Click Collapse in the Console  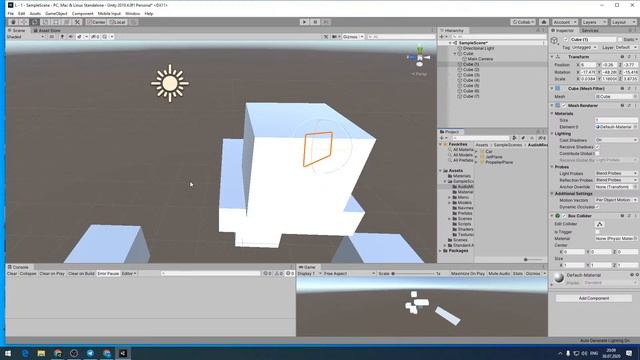28,273
